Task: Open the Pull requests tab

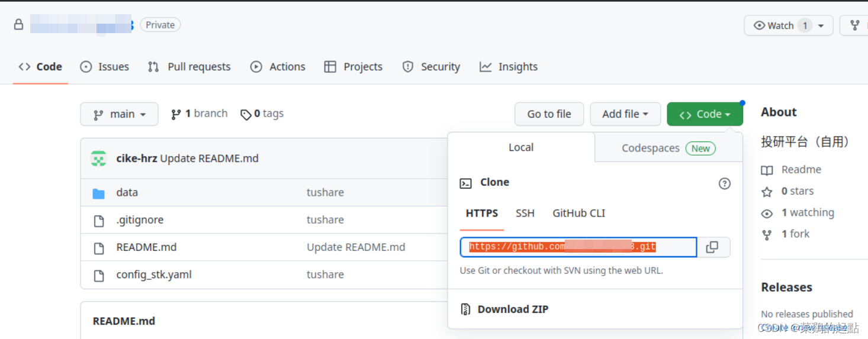Action: point(189,67)
